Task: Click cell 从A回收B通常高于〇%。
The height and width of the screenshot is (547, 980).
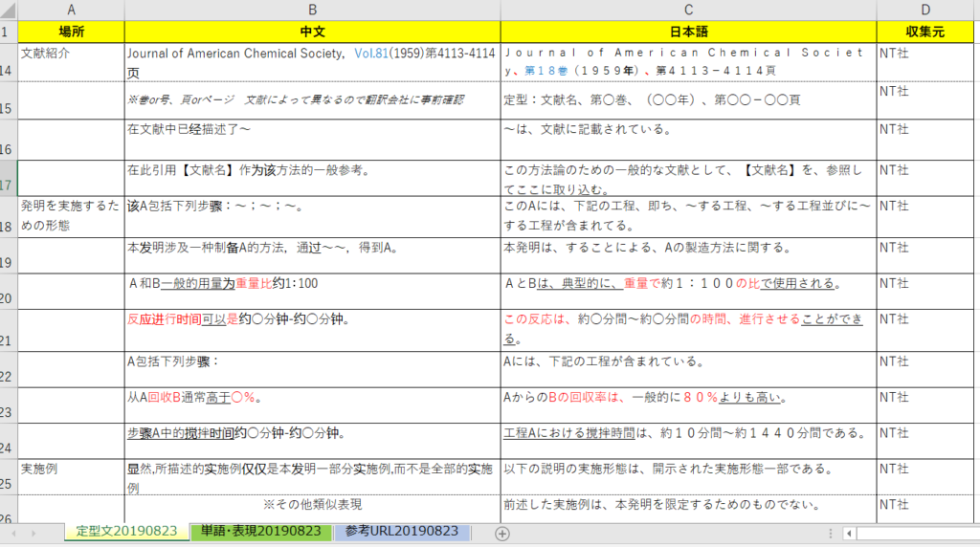Action: click(x=313, y=405)
